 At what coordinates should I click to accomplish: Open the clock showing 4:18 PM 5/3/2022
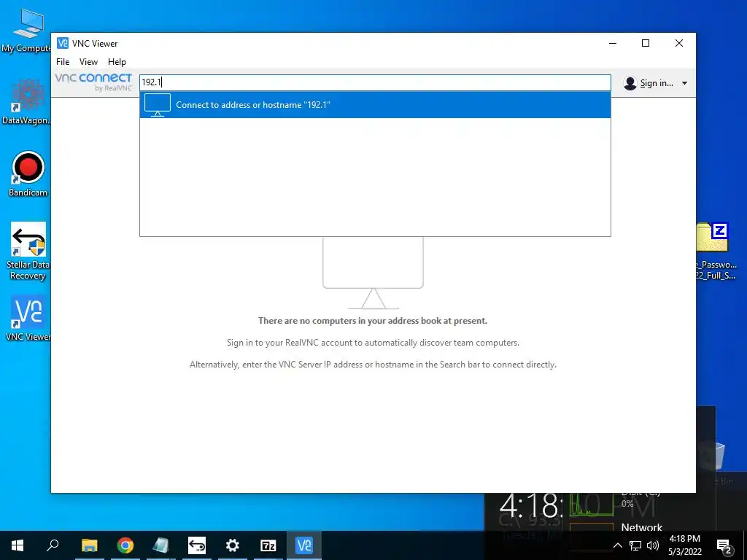click(x=685, y=545)
